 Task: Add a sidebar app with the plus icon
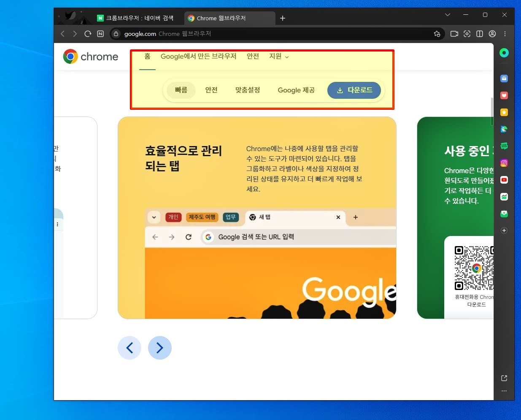tap(504, 230)
